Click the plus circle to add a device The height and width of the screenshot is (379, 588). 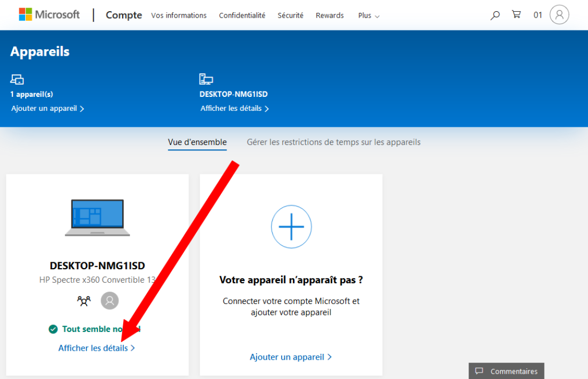(x=291, y=226)
